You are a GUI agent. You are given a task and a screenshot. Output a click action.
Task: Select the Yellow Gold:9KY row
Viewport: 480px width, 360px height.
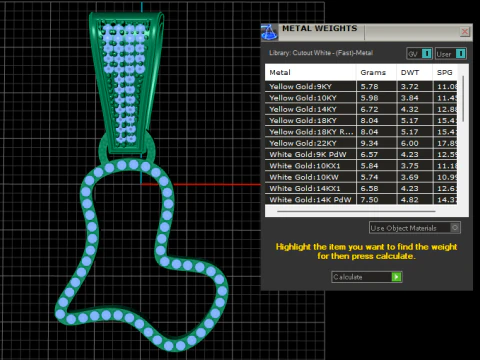pyautogui.click(x=361, y=86)
